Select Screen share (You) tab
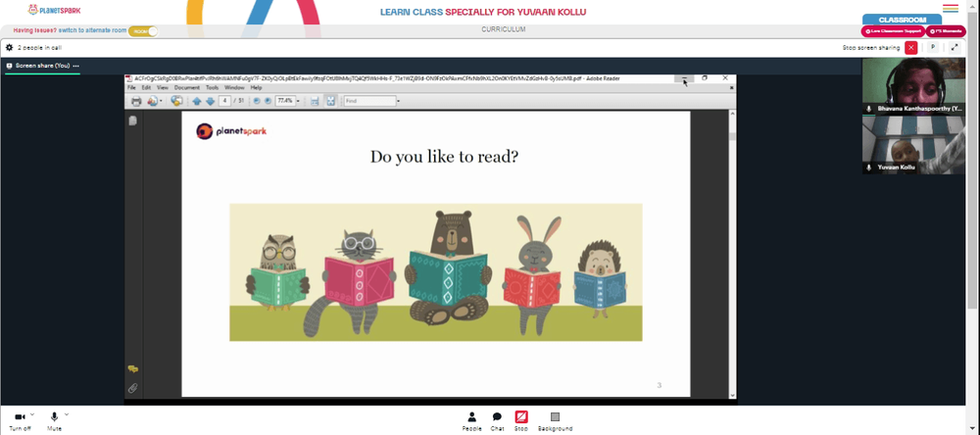This screenshot has width=980, height=435. point(42,66)
